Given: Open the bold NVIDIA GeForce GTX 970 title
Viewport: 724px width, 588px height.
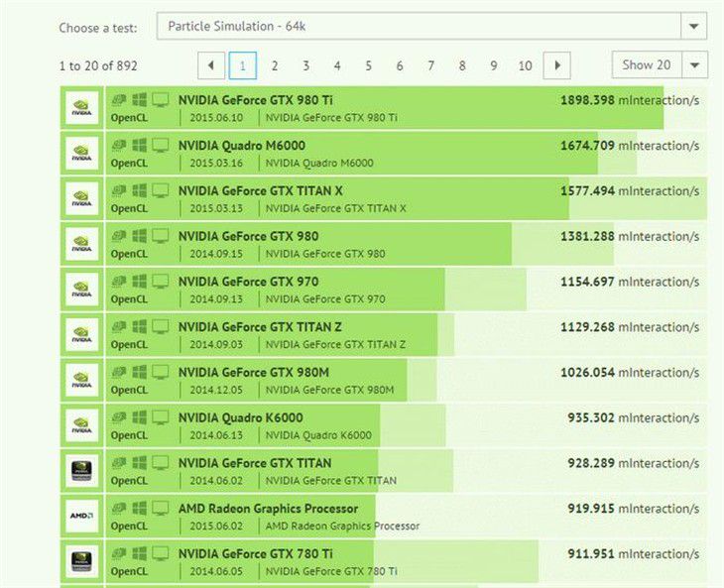Looking at the screenshot, I should coord(248,282).
